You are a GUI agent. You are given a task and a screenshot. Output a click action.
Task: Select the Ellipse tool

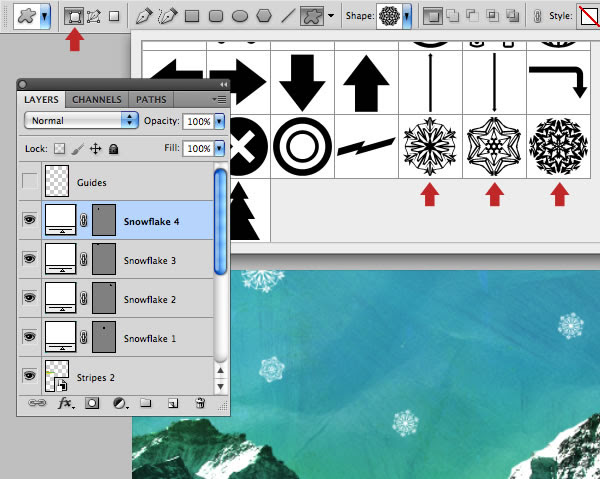(x=240, y=16)
